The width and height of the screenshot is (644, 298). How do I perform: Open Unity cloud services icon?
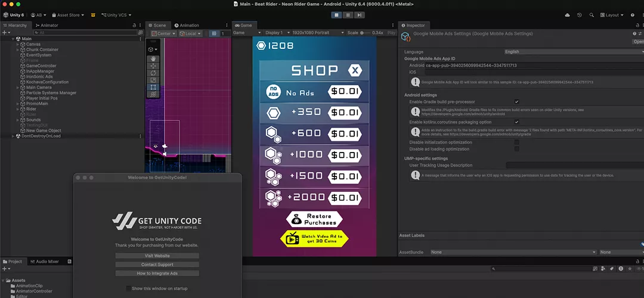click(566, 15)
